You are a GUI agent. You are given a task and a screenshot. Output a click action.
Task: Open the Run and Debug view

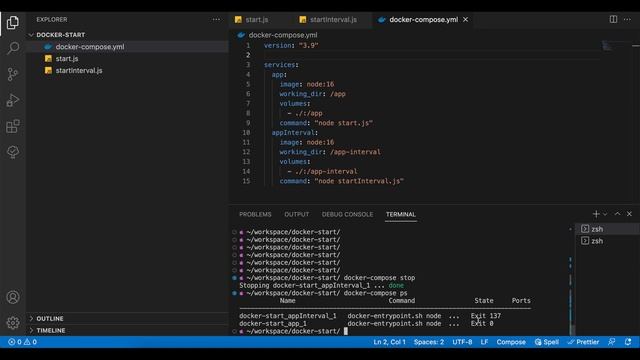click(13, 100)
